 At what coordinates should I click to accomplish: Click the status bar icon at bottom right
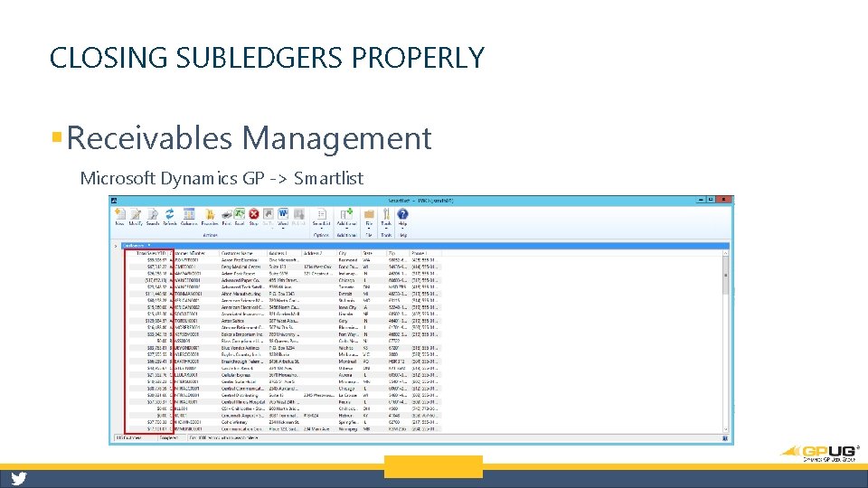pyautogui.click(x=725, y=438)
